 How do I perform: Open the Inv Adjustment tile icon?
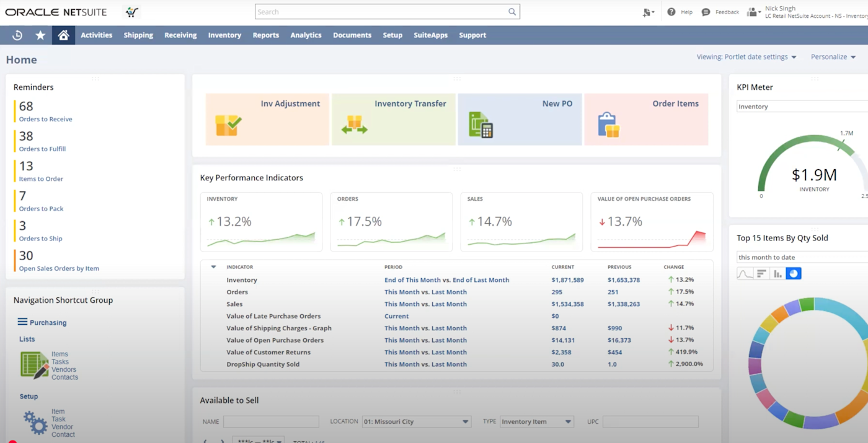[228, 125]
